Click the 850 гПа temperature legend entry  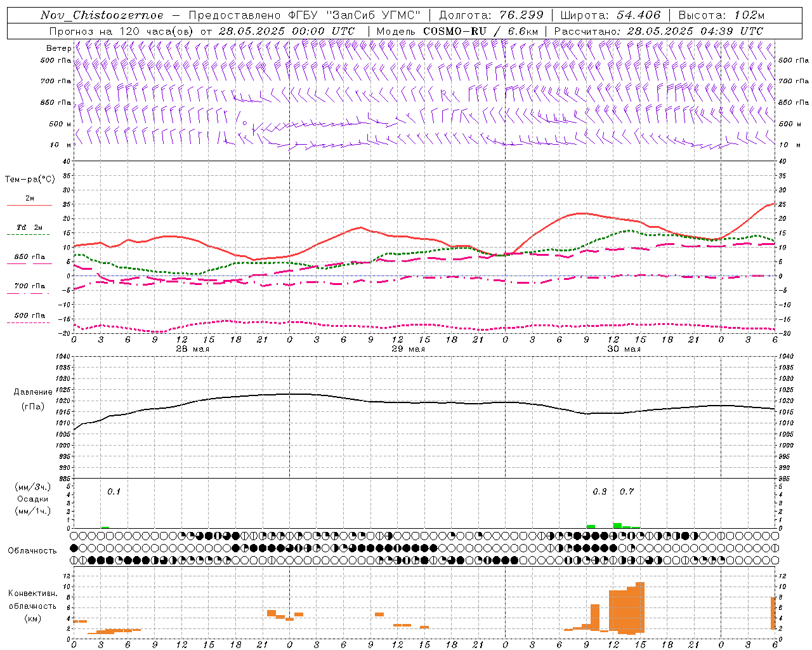click(30, 257)
